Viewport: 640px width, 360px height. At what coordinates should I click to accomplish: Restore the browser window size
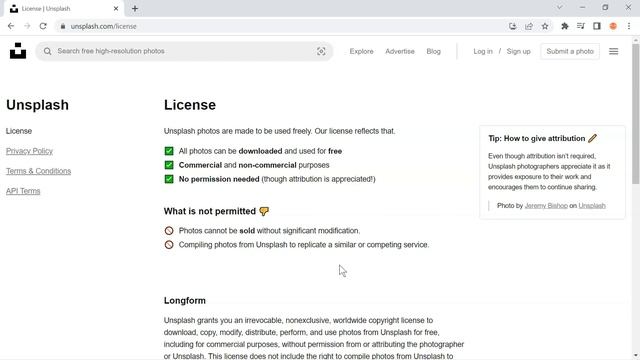click(605, 7)
